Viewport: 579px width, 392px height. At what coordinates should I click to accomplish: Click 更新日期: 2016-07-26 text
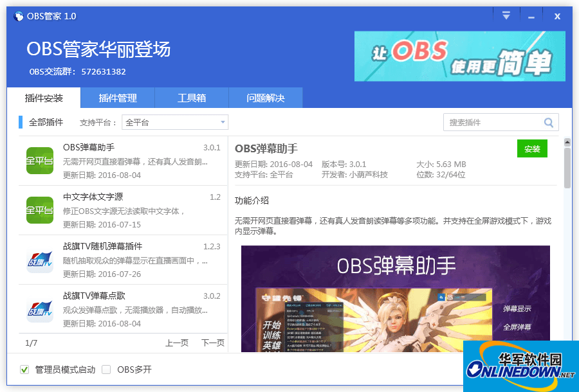(x=102, y=274)
